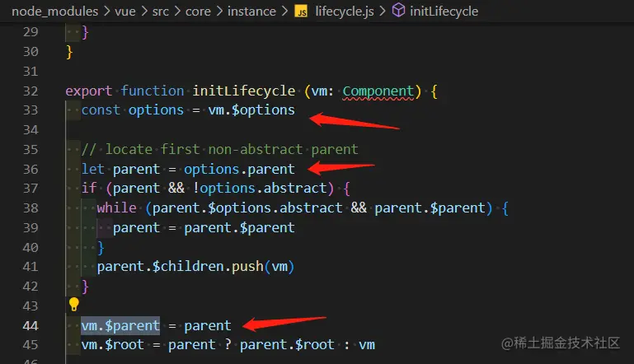Viewport: 634px width, 364px height.
Task: Click line number 36 in the gutter
Action: pos(31,169)
